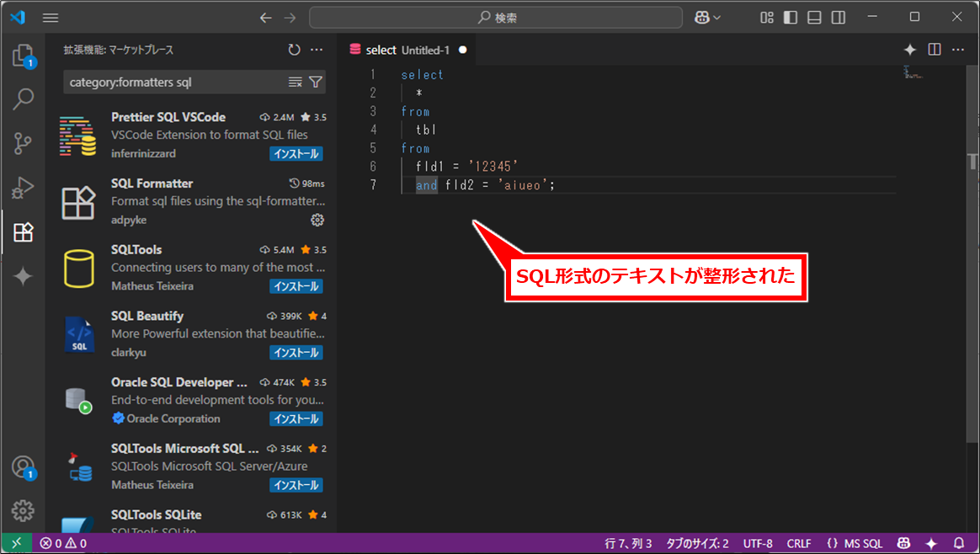Screen dimensions: 980x554
Task: Open SQL Formatter manage gear
Action: (x=317, y=220)
